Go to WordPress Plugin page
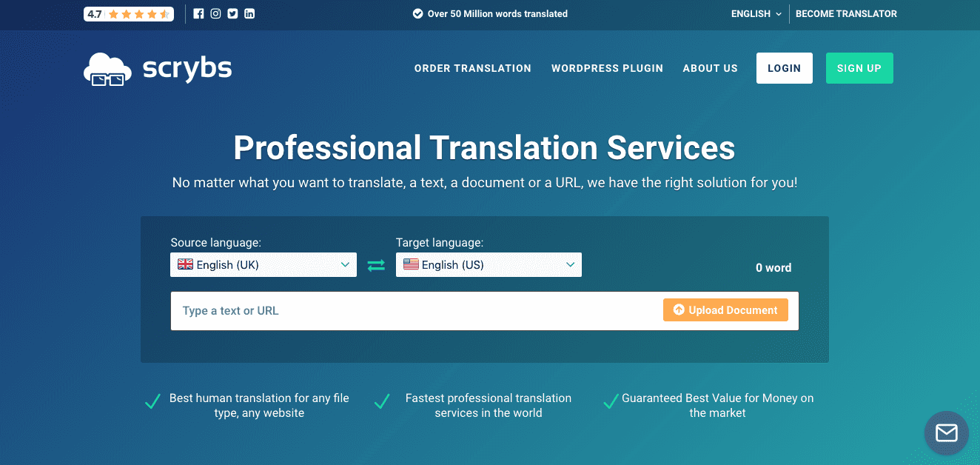This screenshot has height=465, width=980. coord(607,68)
